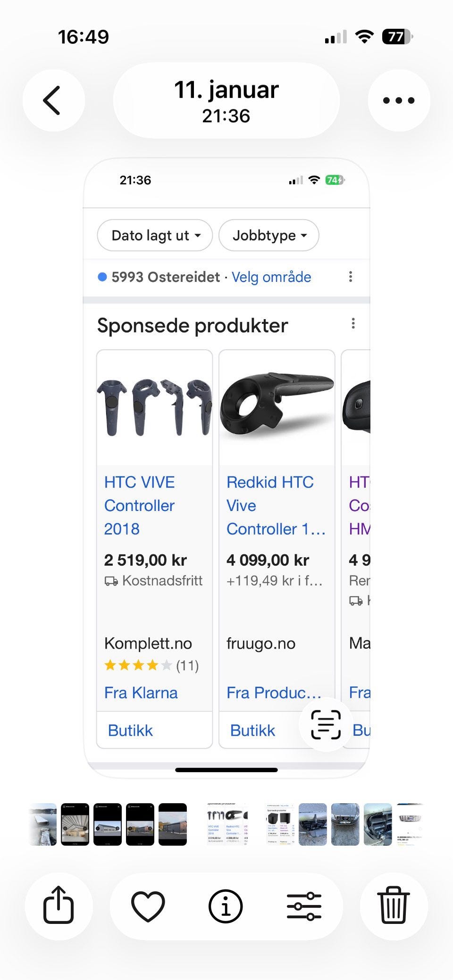Tap the share icon
The image size is (453, 980).
coord(59,905)
